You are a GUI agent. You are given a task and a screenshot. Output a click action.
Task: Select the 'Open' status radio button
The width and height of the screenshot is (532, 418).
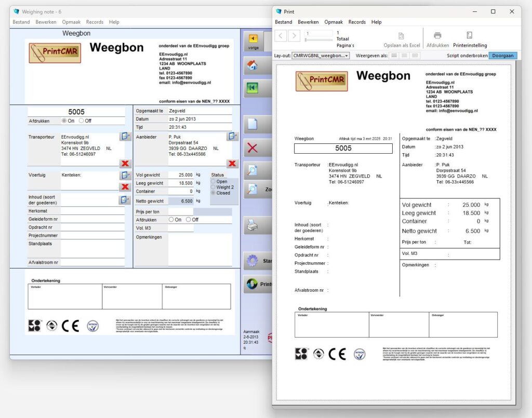tap(213, 182)
